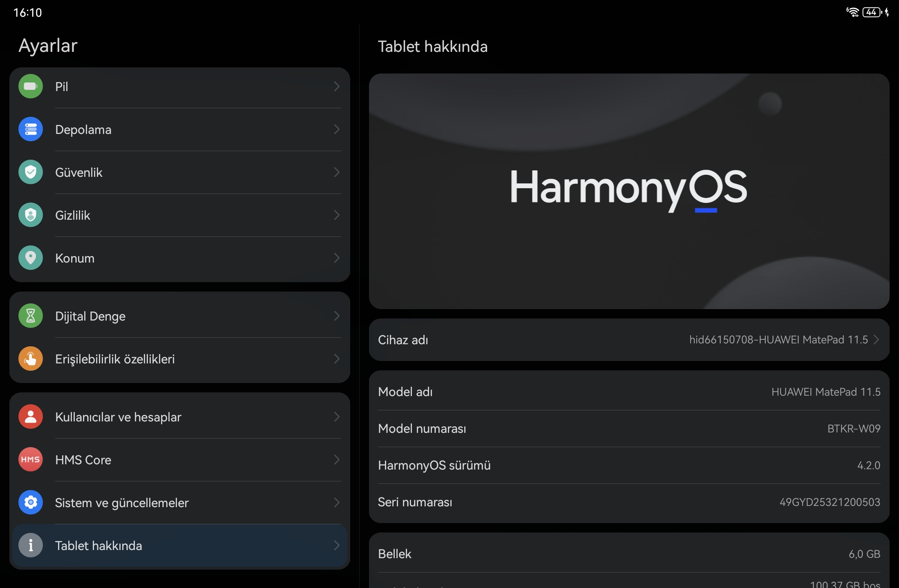Viewport: 899px width, 588px height.
Task: Tap the Tablet hakkında page title
Action: coord(433,47)
